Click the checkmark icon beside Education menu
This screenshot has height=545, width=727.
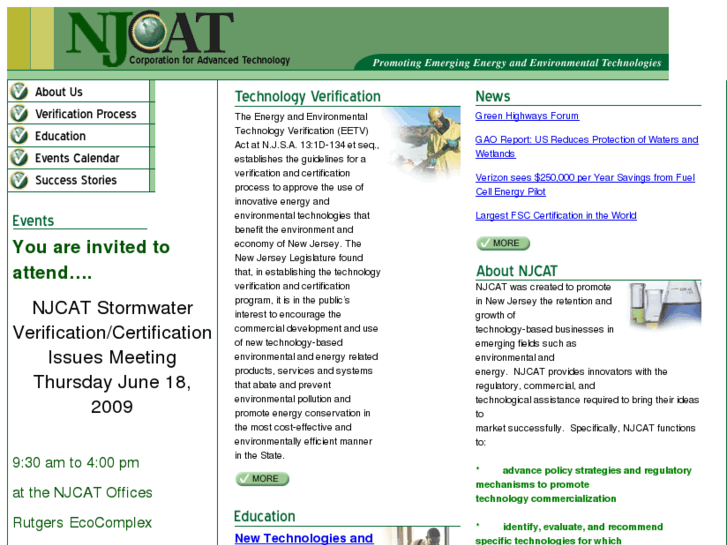coord(19,135)
